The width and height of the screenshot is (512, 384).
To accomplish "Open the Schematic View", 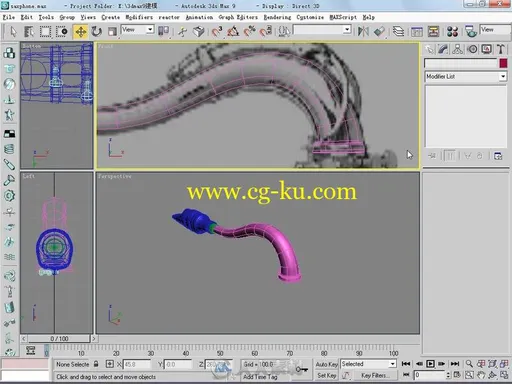I will (x=433, y=32).
